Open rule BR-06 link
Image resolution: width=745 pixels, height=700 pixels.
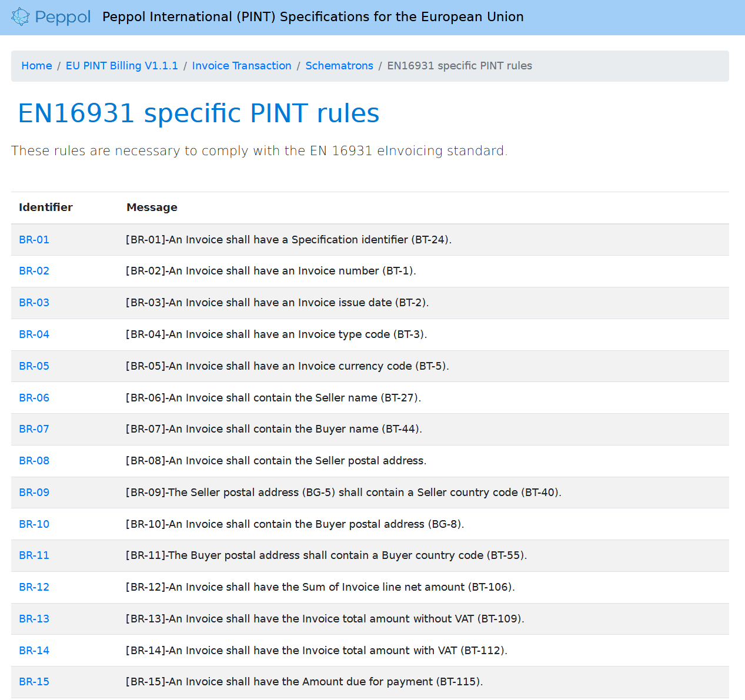[x=34, y=398]
